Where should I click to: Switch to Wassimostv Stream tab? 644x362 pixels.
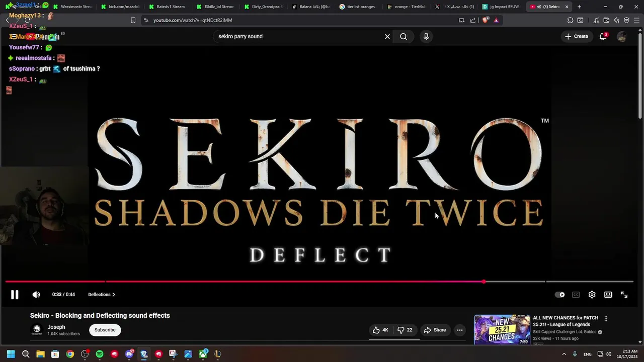(x=72, y=7)
